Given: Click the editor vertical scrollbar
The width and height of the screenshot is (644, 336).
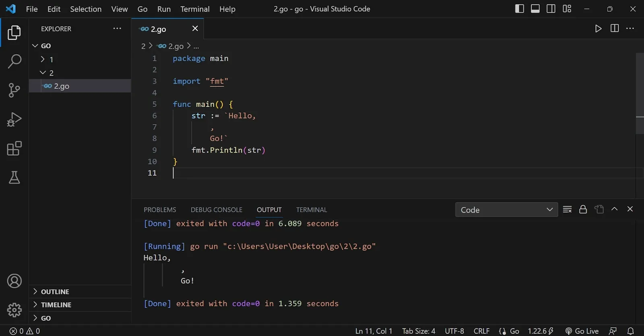Looking at the screenshot, I should pos(640,93).
